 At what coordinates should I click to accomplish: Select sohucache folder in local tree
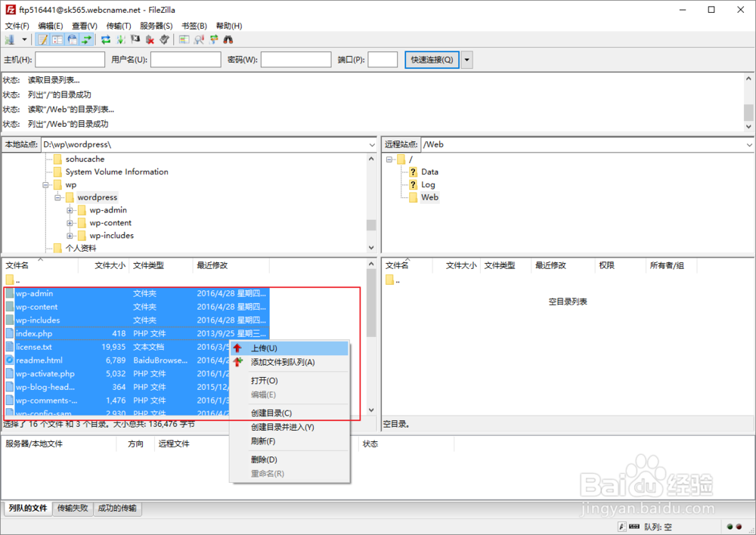(85, 159)
